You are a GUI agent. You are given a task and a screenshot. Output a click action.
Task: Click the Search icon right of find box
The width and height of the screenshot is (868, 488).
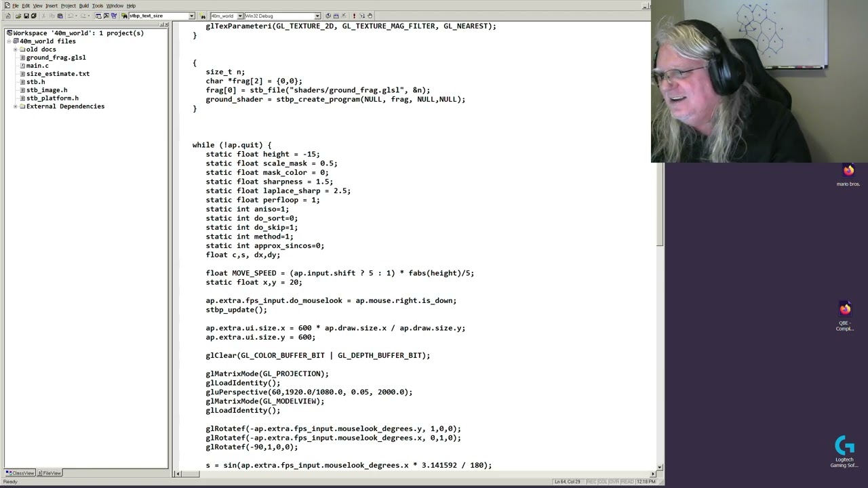(202, 16)
